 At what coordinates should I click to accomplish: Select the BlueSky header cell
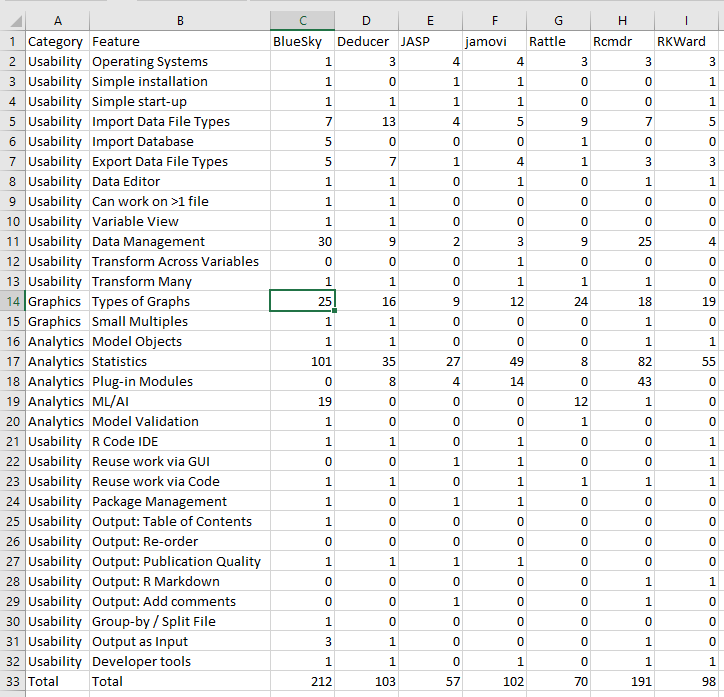[x=302, y=41]
